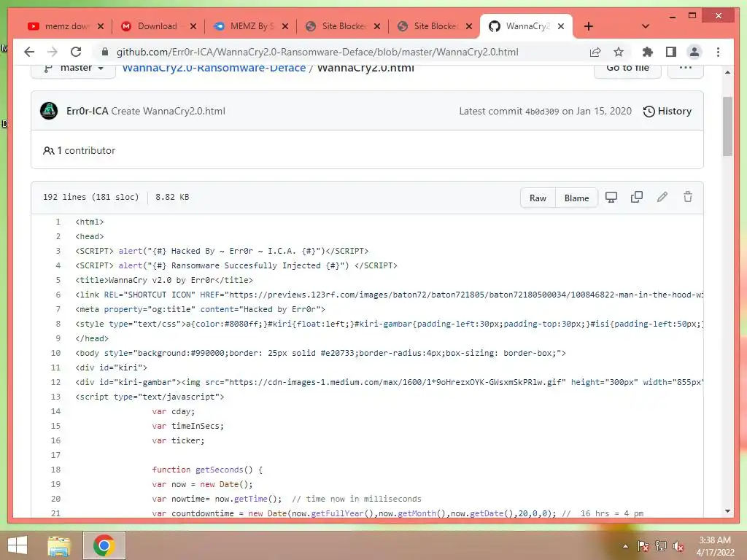
Task: Click the Go to file button
Action: [627, 69]
